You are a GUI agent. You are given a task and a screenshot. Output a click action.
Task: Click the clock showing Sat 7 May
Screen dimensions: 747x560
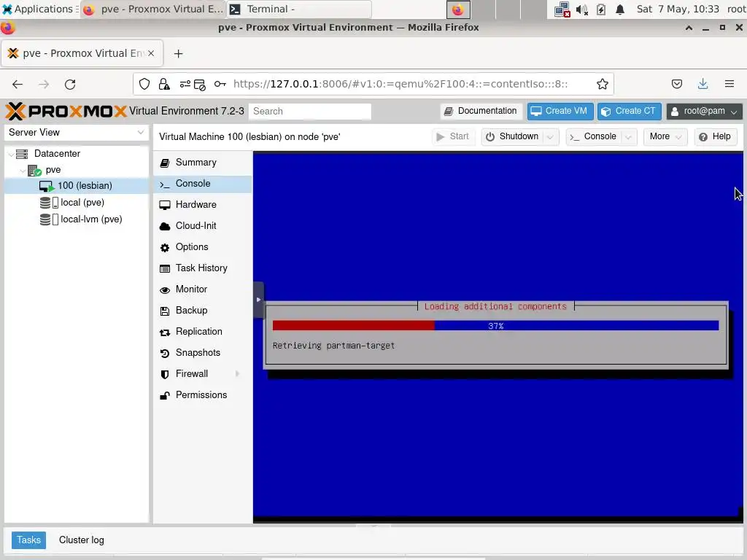coord(678,9)
